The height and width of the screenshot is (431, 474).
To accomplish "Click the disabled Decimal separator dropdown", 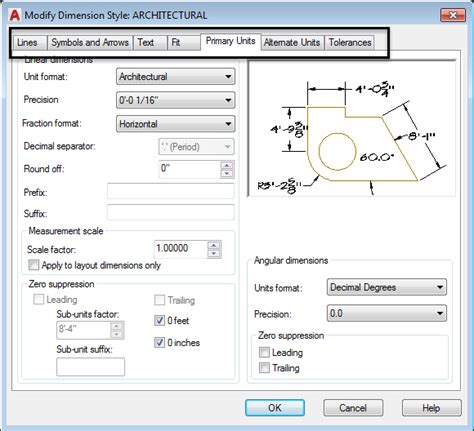I will [x=196, y=147].
